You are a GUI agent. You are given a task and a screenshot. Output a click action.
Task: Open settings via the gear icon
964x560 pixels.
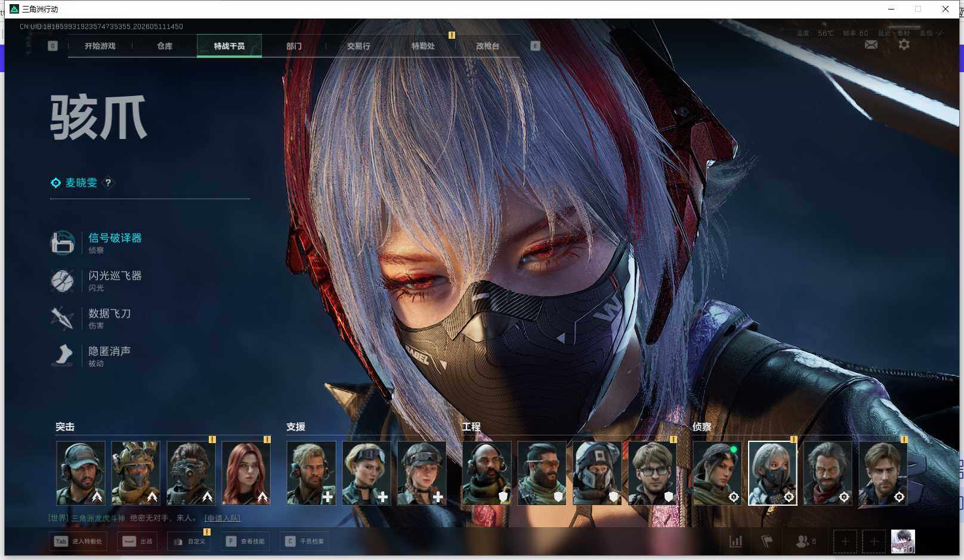904,45
